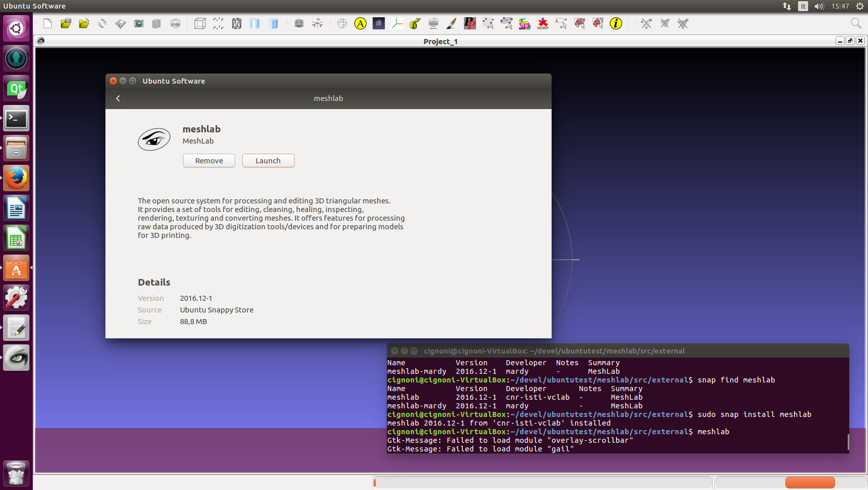This screenshot has height=490, width=868.
Task: Click the search magnifier in the toolbar
Action: 856,23
